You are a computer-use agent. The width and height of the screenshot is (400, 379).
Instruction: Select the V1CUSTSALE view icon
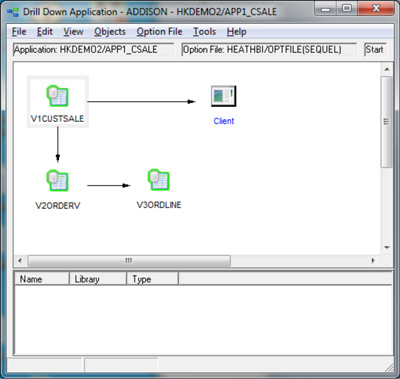click(x=57, y=96)
